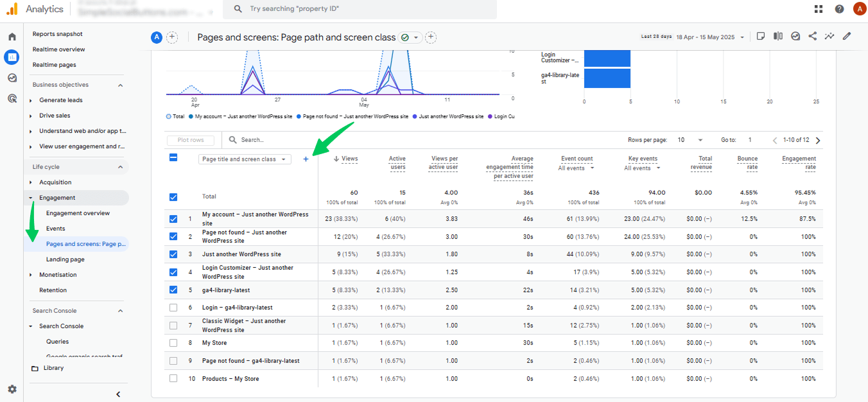Open the Google apps grid icon
This screenshot has height=402, width=868.
tap(819, 9)
